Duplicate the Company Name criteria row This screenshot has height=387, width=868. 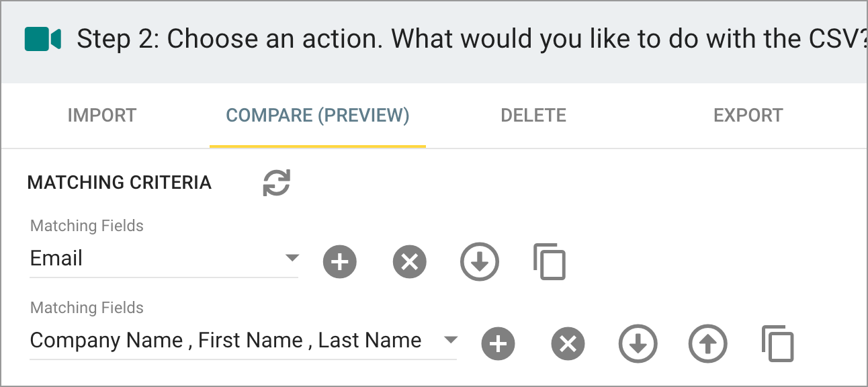(778, 344)
